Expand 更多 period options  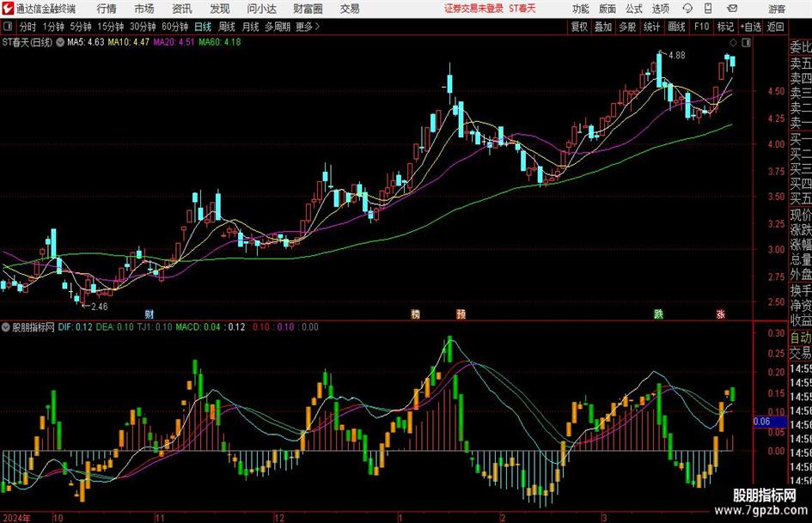pyautogui.click(x=308, y=27)
